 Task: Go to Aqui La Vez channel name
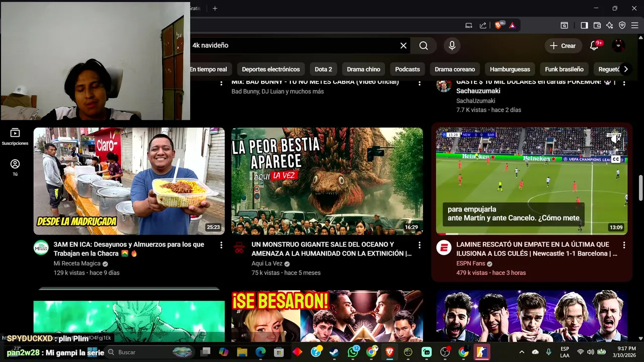(x=267, y=263)
